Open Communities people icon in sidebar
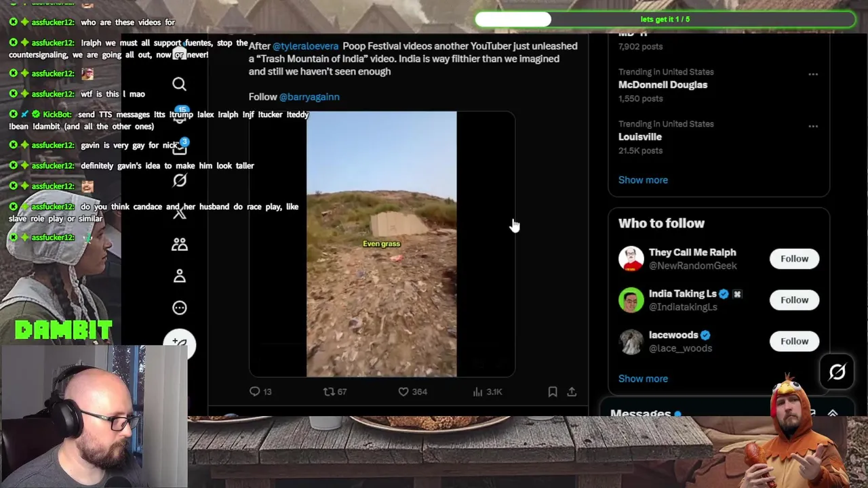 [179, 245]
